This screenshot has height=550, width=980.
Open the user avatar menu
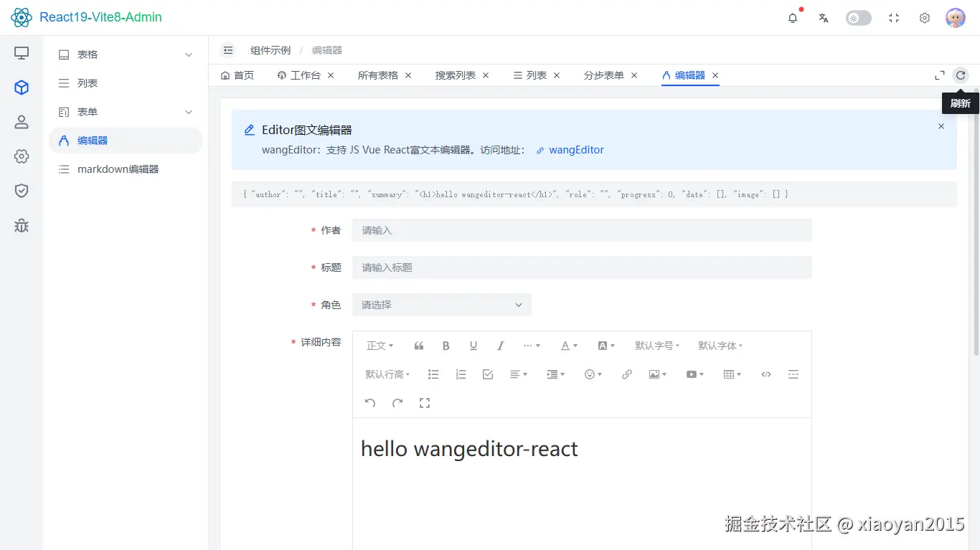click(956, 18)
